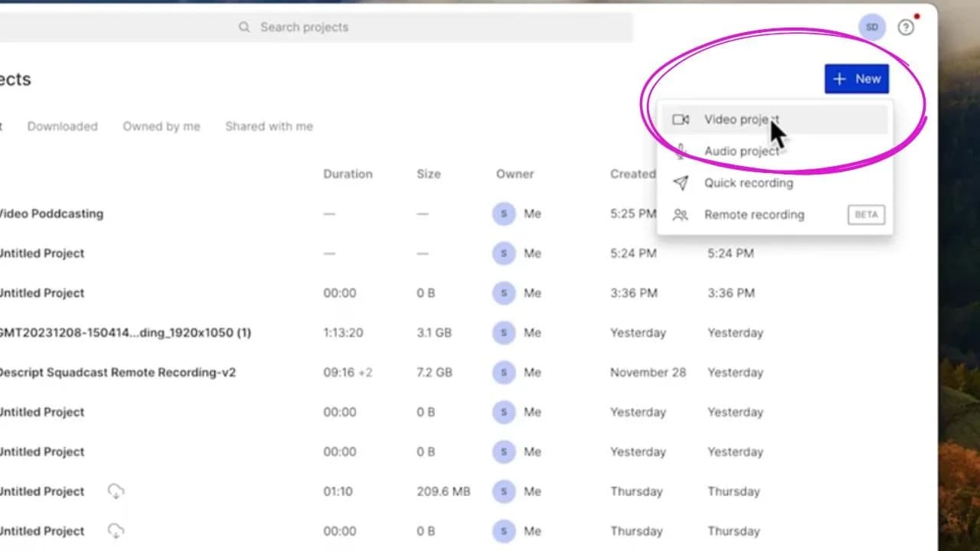Click the BETA badge beside Remote recording
980x551 pixels.
pyautogui.click(x=866, y=215)
